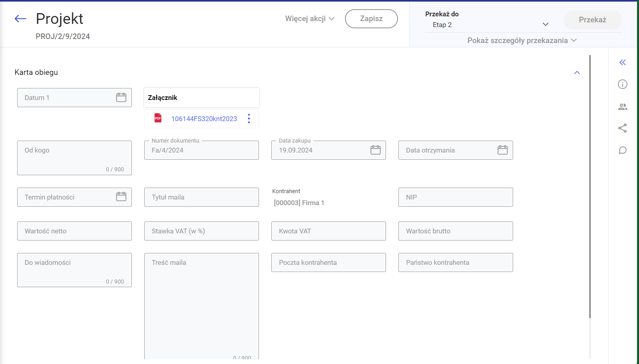Open calendar picker for Termin płatności

(x=121, y=197)
